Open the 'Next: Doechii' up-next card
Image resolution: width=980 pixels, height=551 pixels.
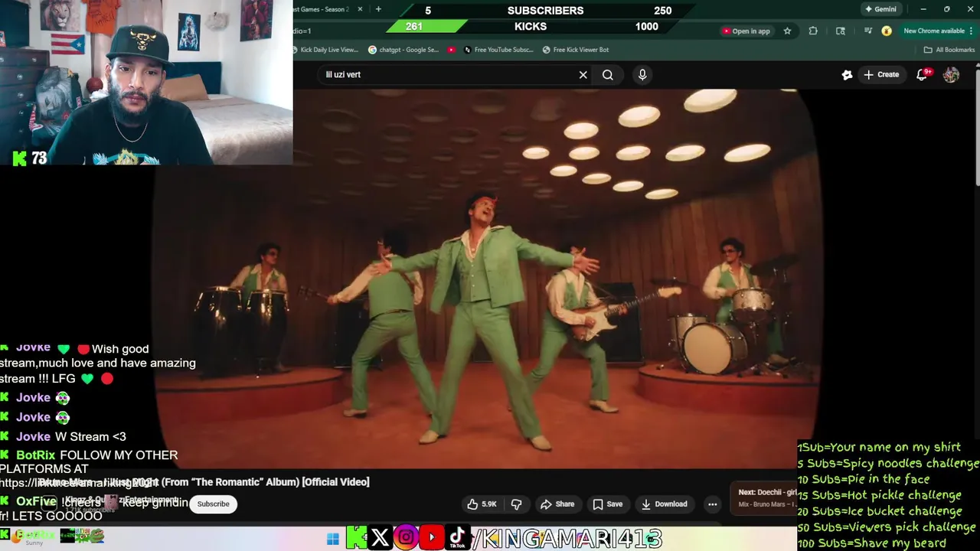(764, 497)
